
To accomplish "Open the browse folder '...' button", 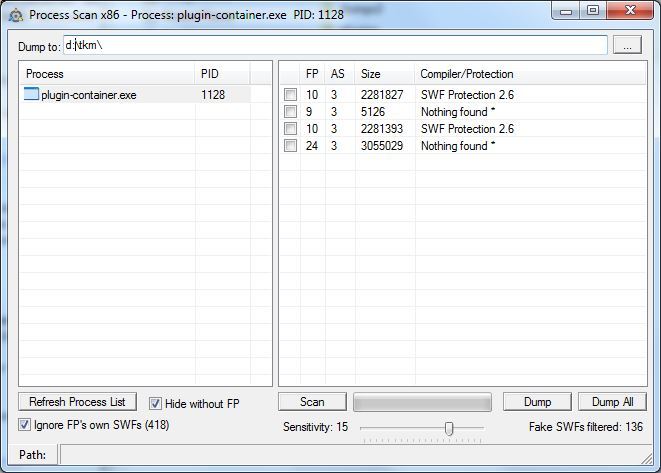I will pos(627,45).
